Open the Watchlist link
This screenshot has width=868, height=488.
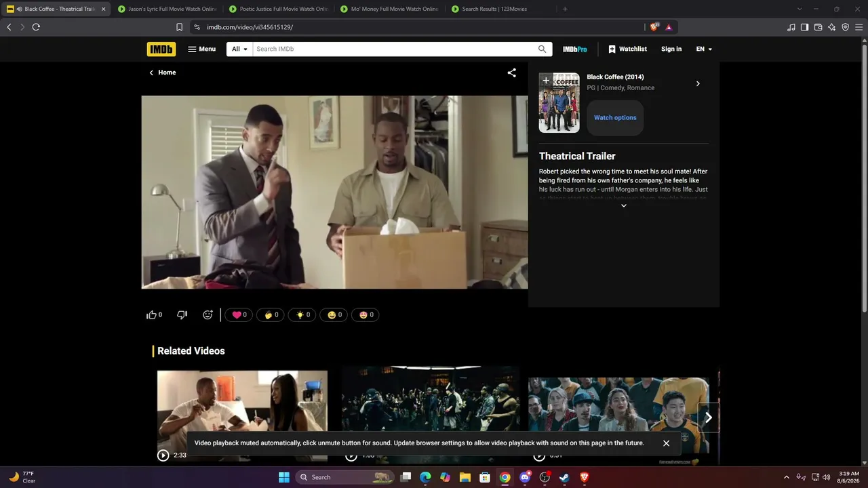627,49
